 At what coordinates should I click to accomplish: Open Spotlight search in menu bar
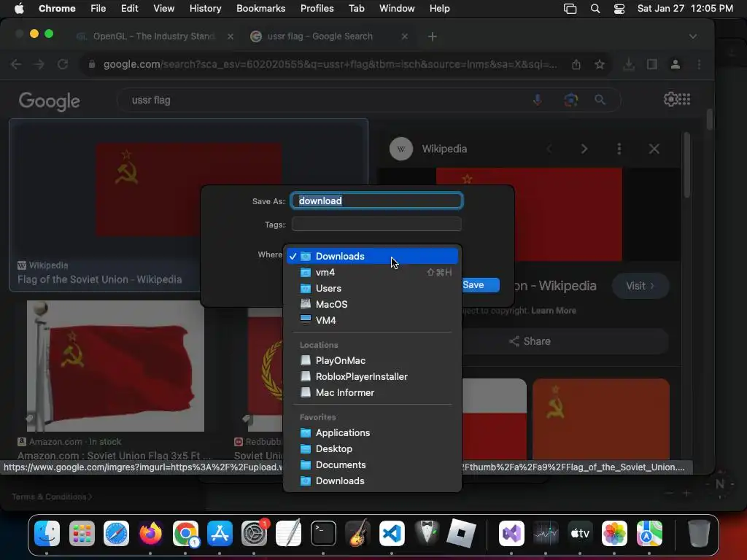coord(595,9)
